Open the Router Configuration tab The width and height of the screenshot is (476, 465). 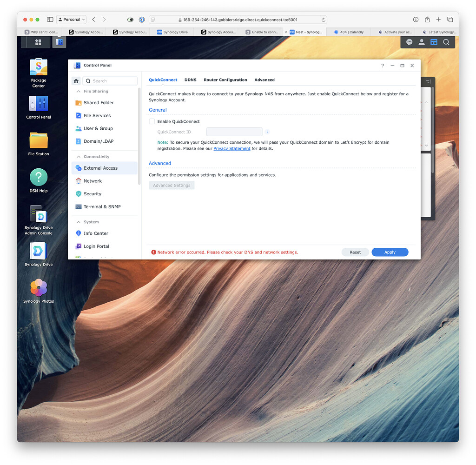coord(225,80)
